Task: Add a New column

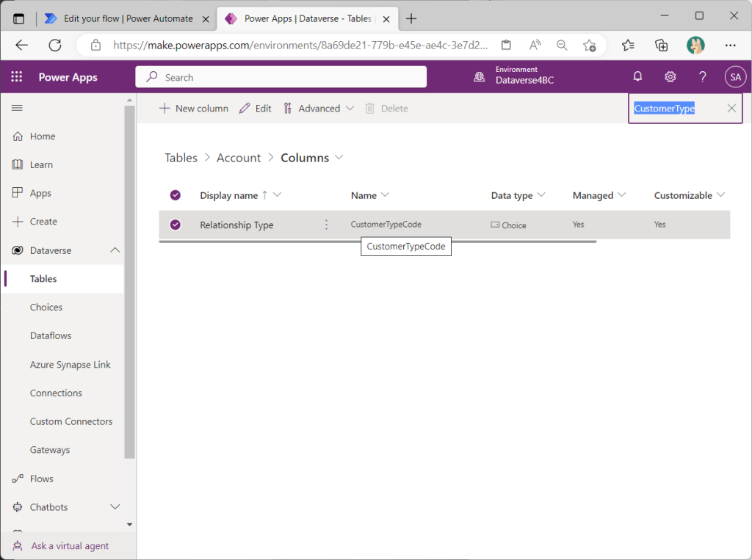Action: pyautogui.click(x=194, y=109)
